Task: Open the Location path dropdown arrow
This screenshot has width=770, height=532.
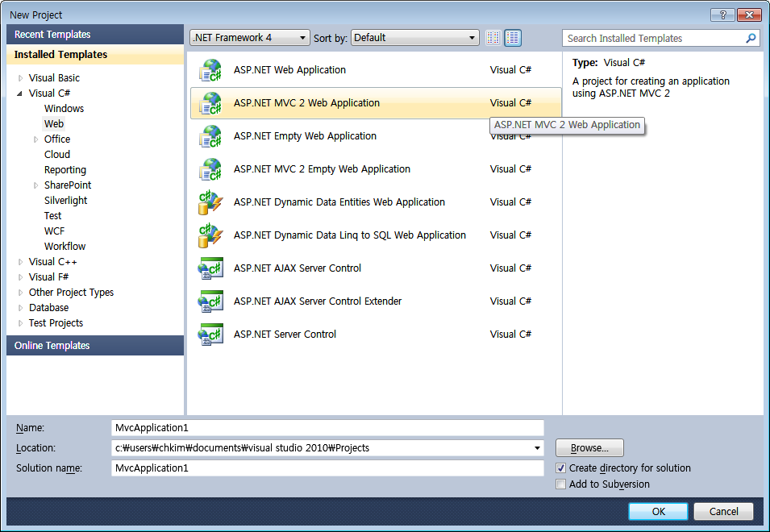Action: [537, 448]
